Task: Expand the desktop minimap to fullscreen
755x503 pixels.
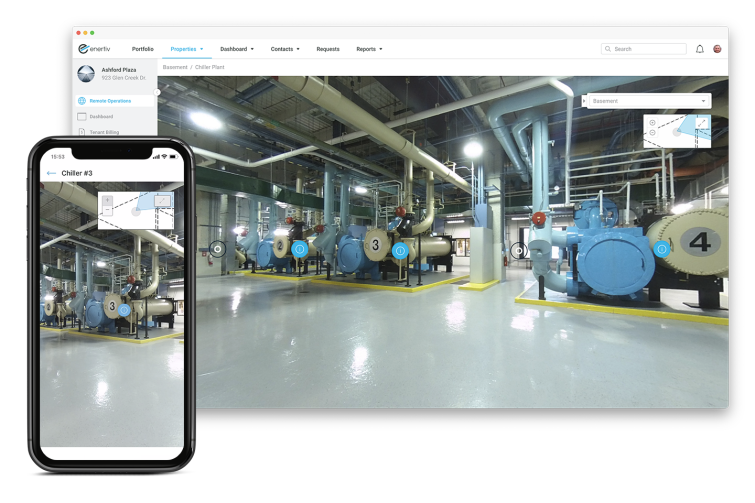Action: (702, 123)
